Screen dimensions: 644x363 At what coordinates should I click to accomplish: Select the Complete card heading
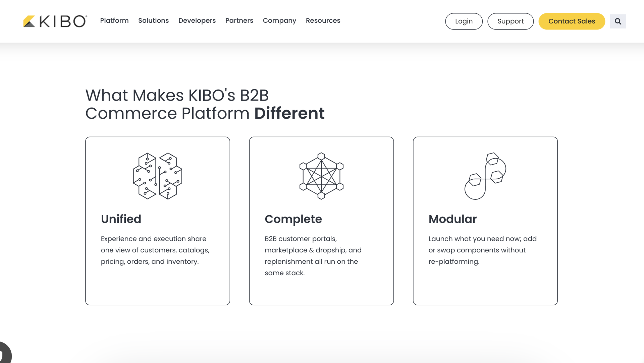point(293,219)
